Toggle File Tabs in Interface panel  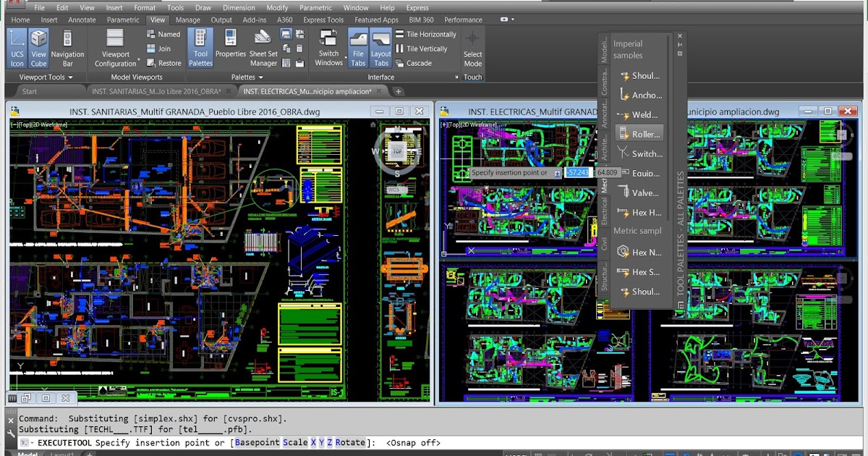(358, 48)
